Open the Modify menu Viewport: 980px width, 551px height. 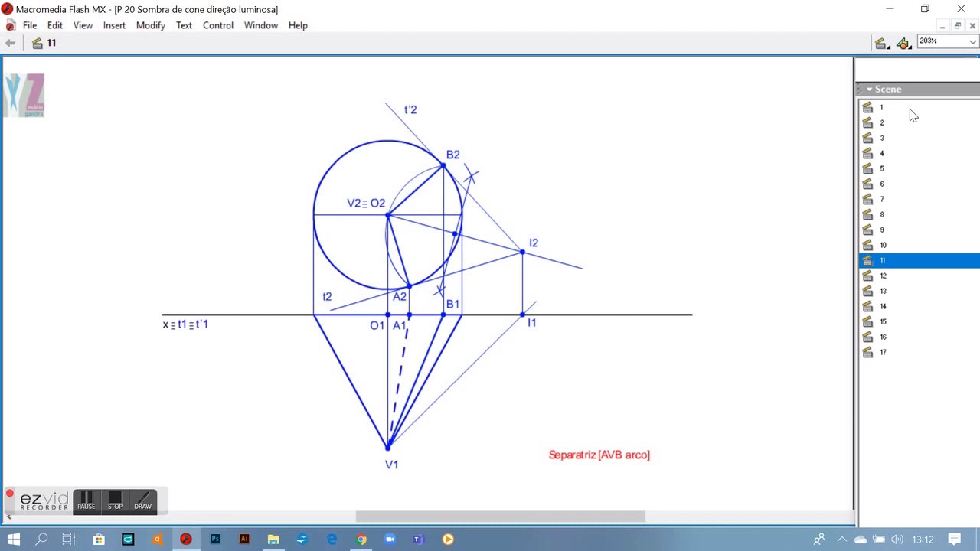[x=150, y=25]
